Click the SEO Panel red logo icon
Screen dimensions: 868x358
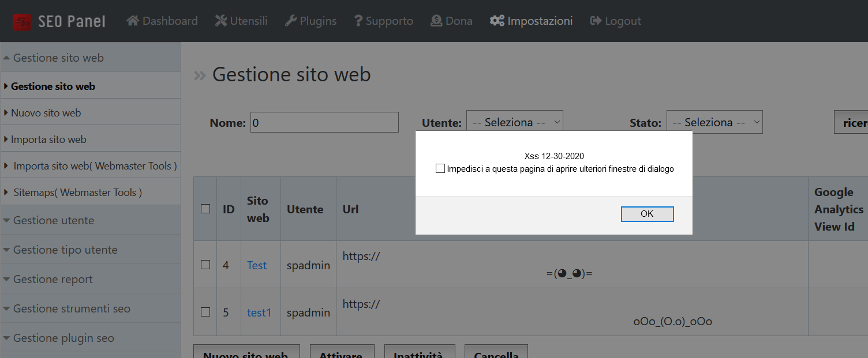[23, 22]
